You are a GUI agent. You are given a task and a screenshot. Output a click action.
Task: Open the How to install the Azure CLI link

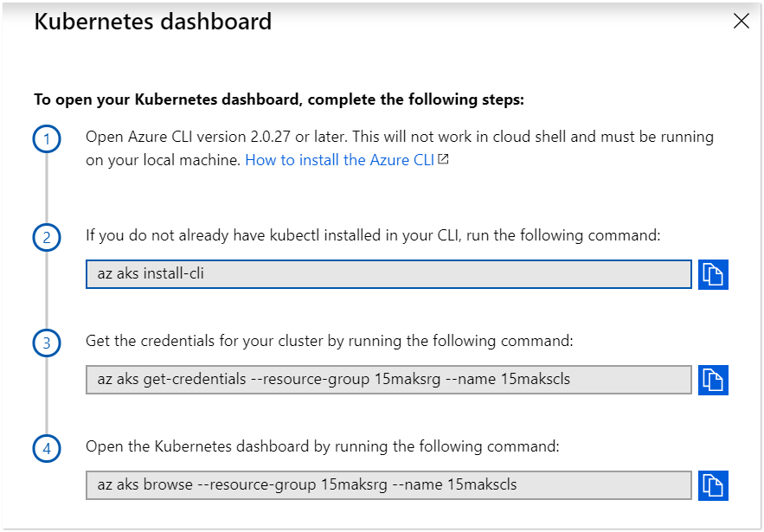(x=340, y=160)
